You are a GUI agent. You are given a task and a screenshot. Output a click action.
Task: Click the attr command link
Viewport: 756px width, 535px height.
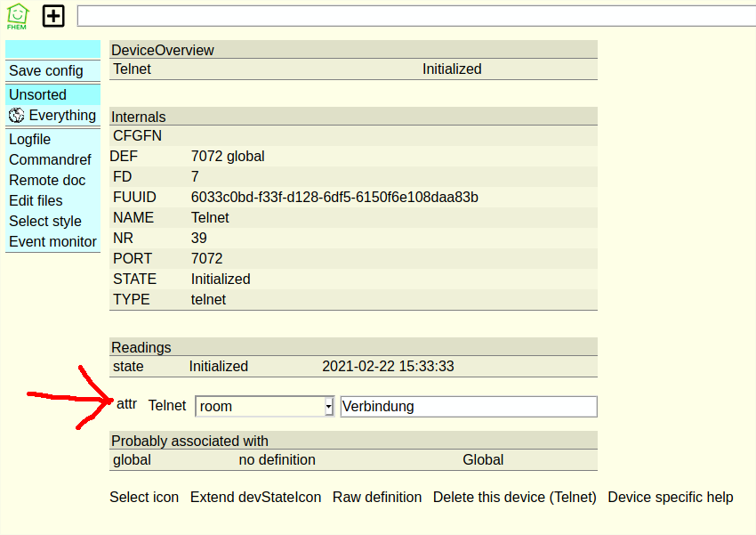pos(127,404)
